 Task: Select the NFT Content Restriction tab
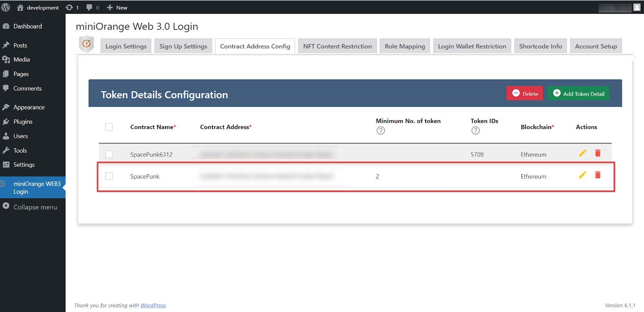pos(337,46)
